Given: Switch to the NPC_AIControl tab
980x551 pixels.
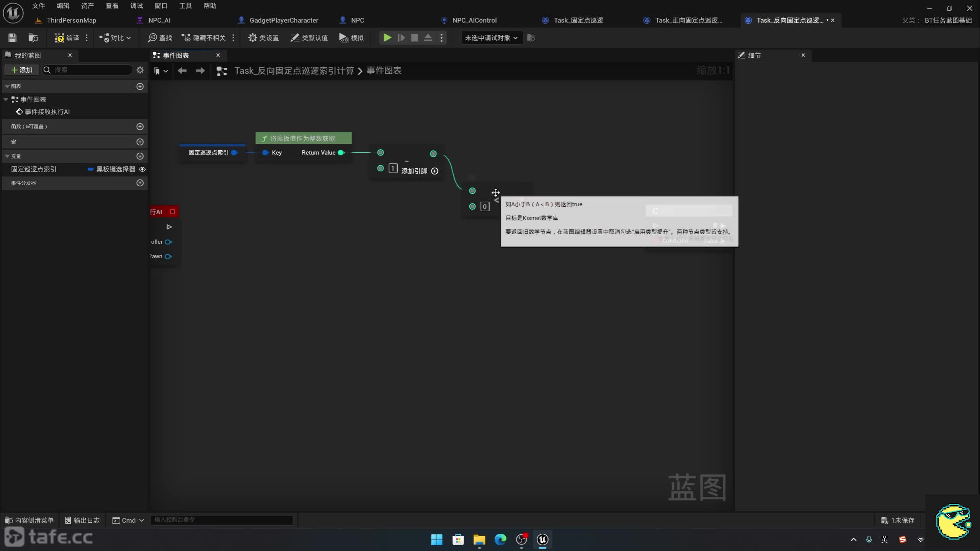Looking at the screenshot, I should [x=474, y=20].
